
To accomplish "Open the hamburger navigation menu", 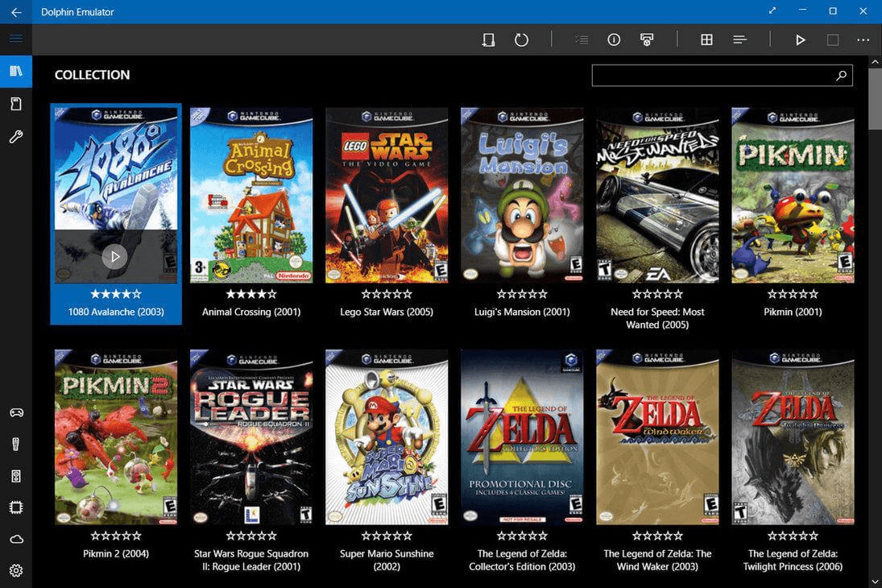I will [x=16, y=39].
